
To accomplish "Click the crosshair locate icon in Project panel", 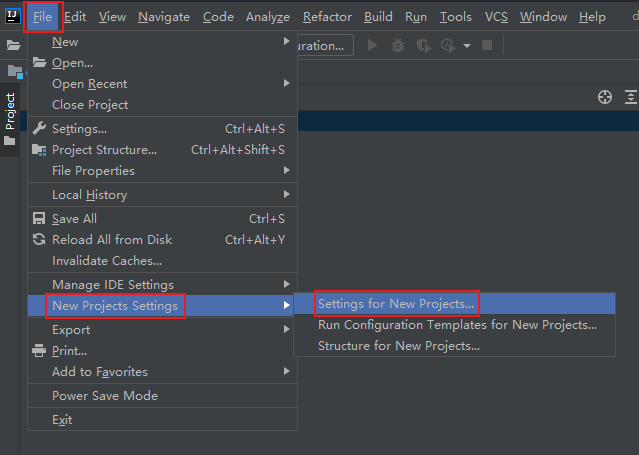I will tap(605, 97).
